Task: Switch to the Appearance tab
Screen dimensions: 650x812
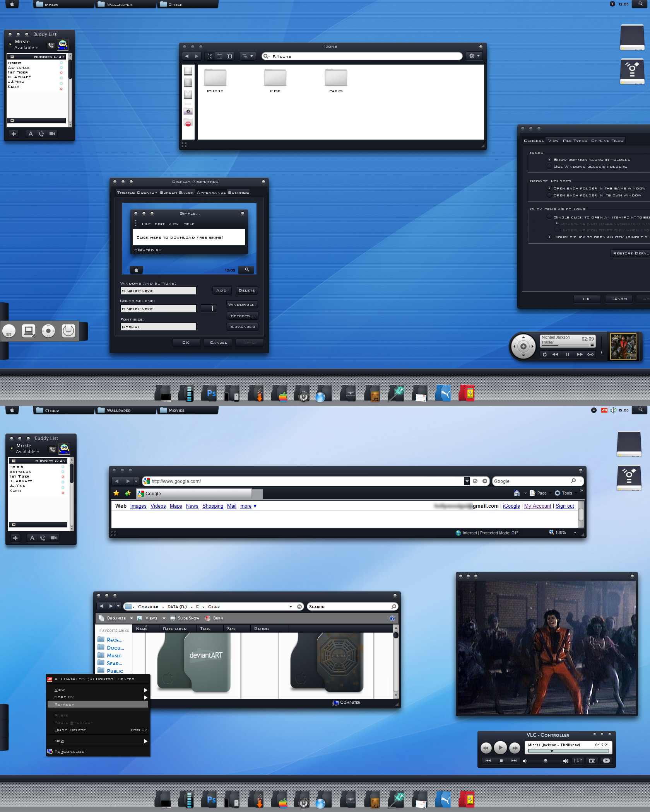Action: [x=211, y=193]
